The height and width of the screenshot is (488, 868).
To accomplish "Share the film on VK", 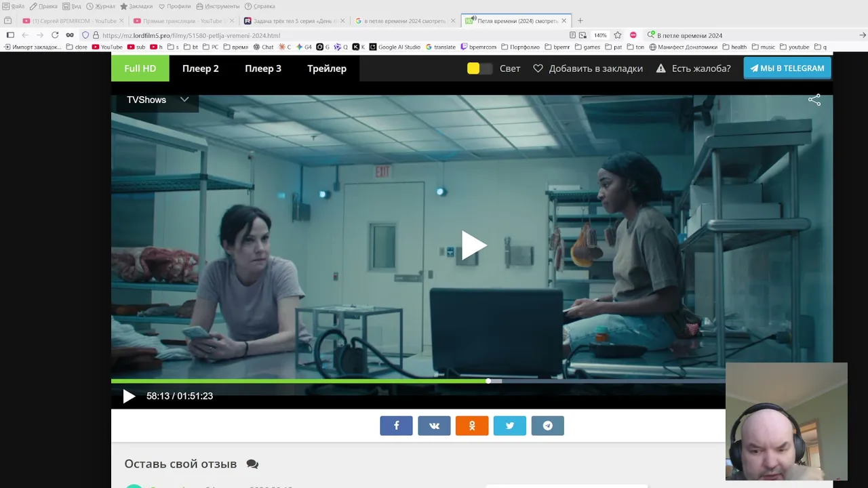I will 434,426.
